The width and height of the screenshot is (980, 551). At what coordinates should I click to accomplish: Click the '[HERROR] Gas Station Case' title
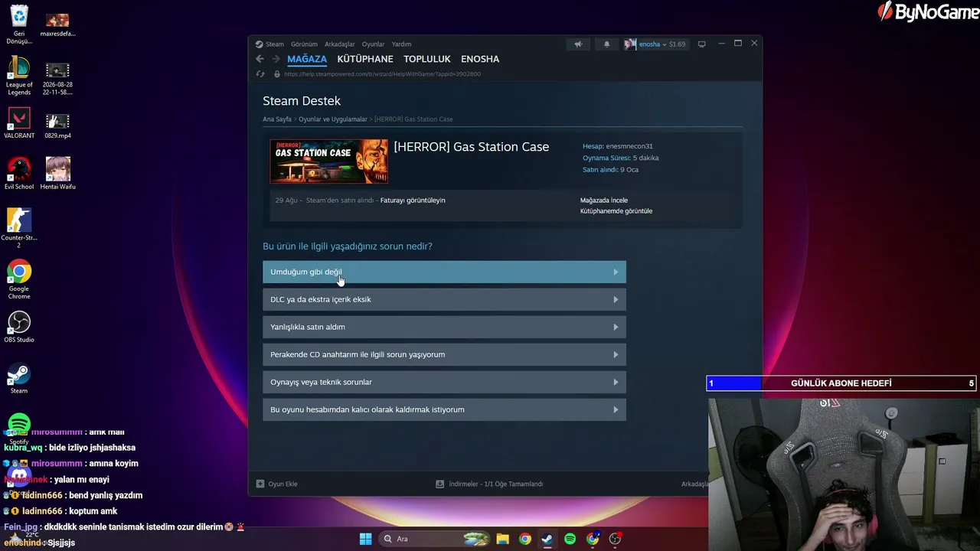click(472, 147)
